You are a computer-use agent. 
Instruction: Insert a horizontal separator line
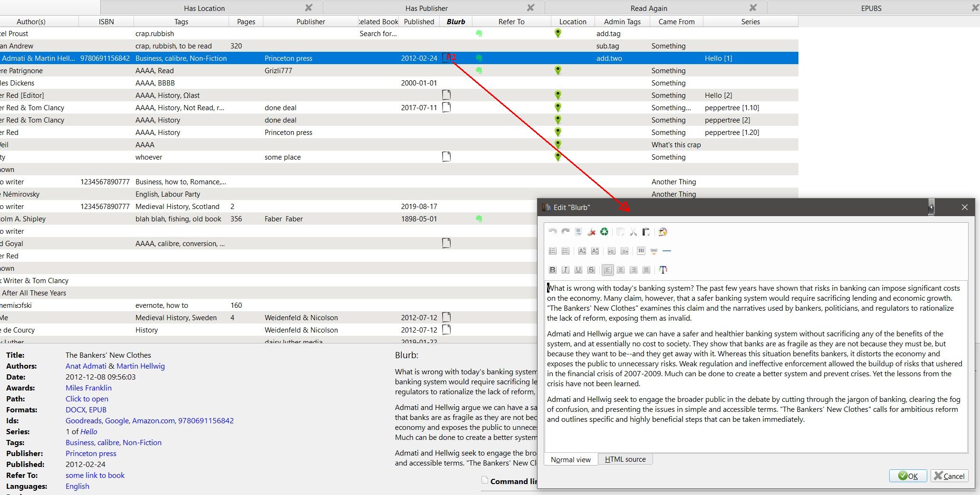pyautogui.click(x=667, y=251)
